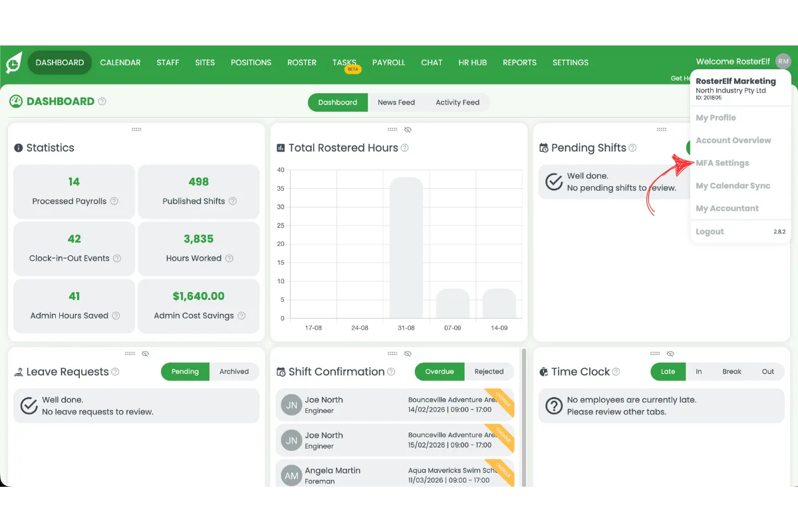Click the 31-08 bar in chart
The image size is (798, 532).
(406, 248)
